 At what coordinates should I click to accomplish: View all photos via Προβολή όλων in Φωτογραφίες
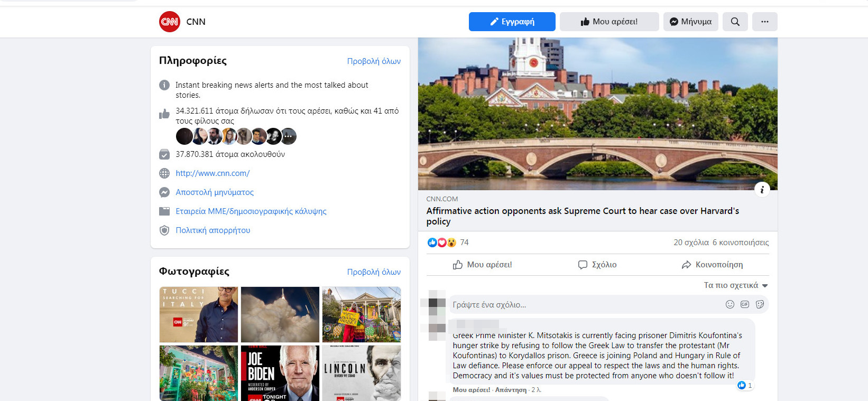pos(374,272)
